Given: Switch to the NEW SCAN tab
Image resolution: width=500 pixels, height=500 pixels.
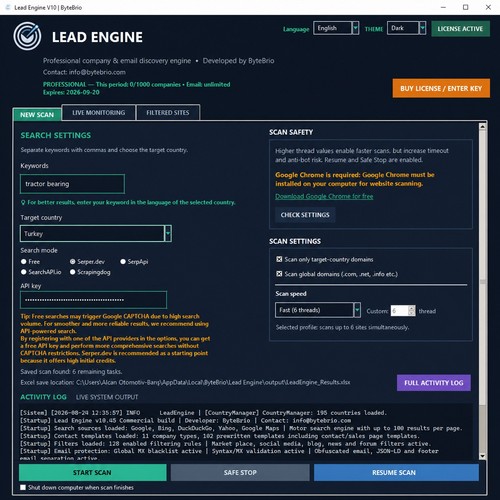Looking at the screenshot, I should coord(37,115).
